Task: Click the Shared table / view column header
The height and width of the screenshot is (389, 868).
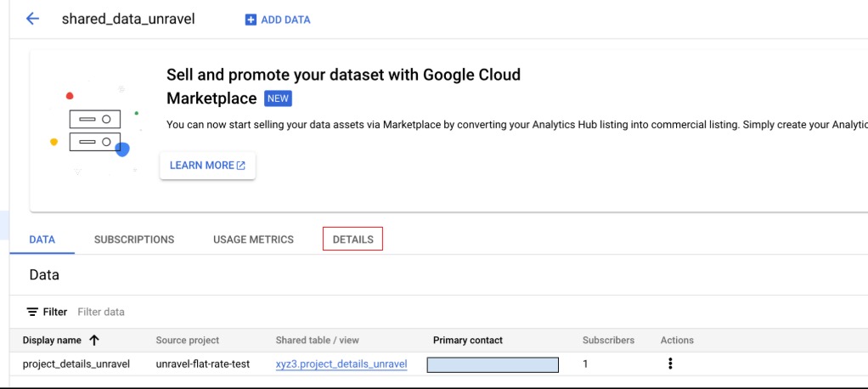Action: point(317,341)
